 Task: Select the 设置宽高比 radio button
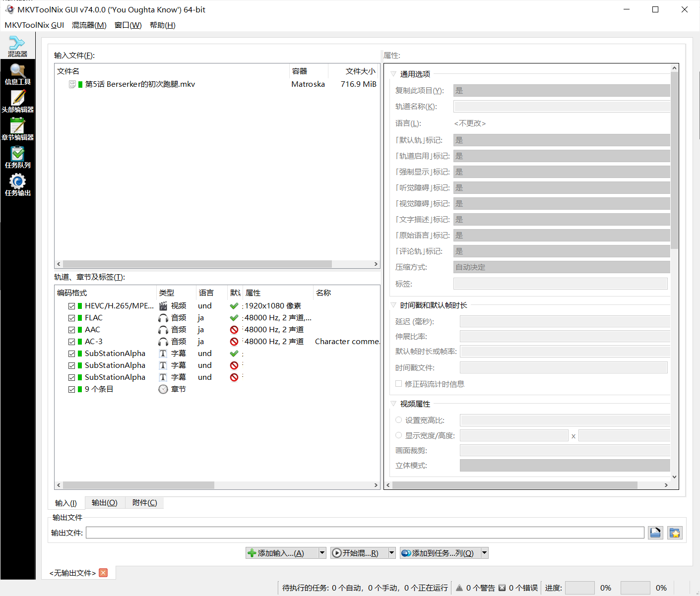click(x=398, y=419)
